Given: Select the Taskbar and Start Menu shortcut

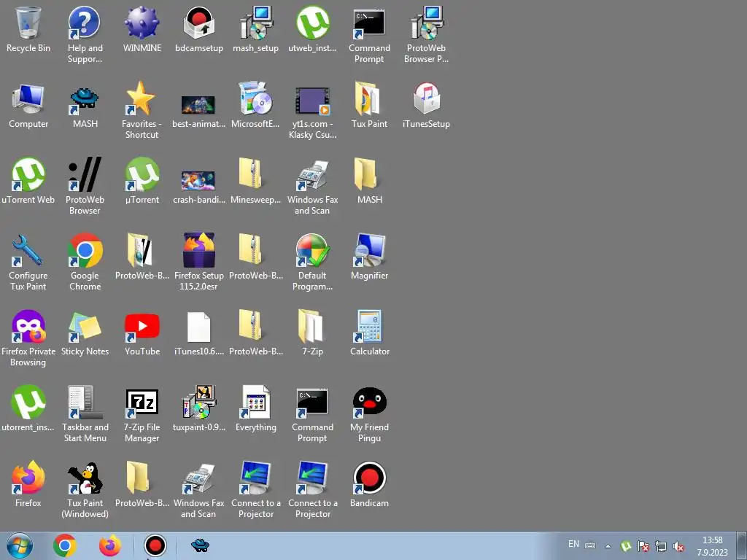Looking at the screenshot, I should [85, 402].
